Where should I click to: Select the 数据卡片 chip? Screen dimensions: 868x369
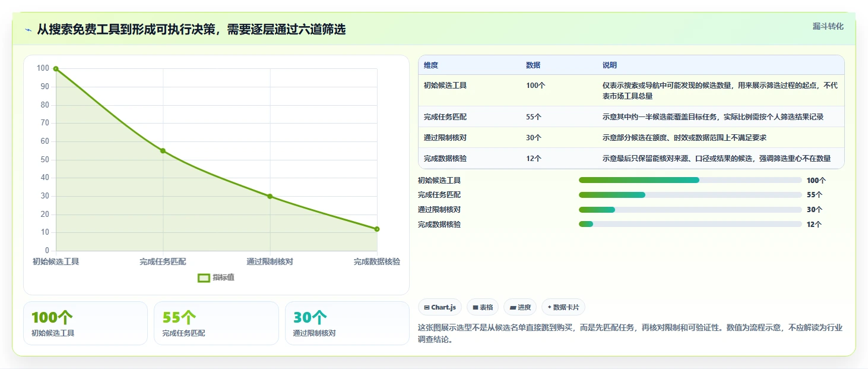click(x=563, y=307)
